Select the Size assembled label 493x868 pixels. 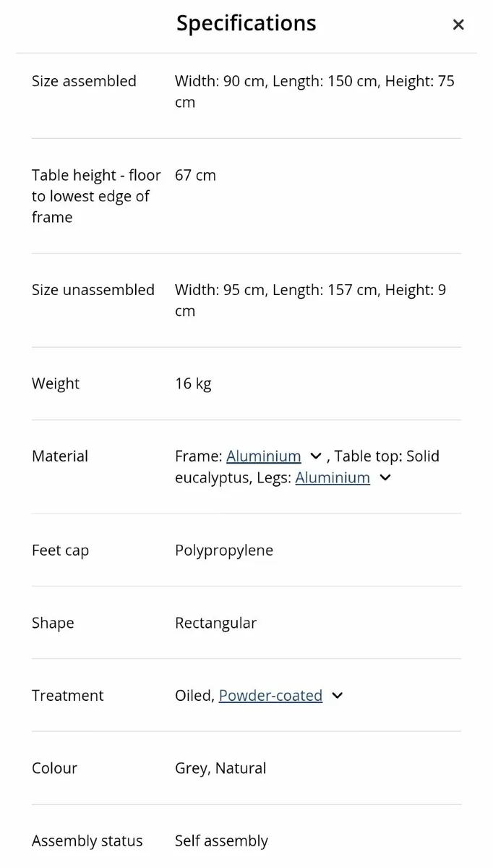coord(84,81)
